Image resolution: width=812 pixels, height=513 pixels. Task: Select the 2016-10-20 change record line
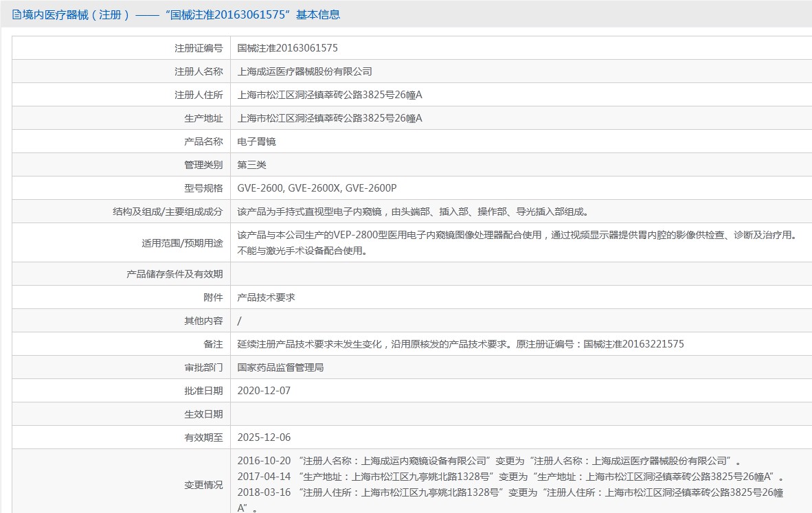(489, 461)
